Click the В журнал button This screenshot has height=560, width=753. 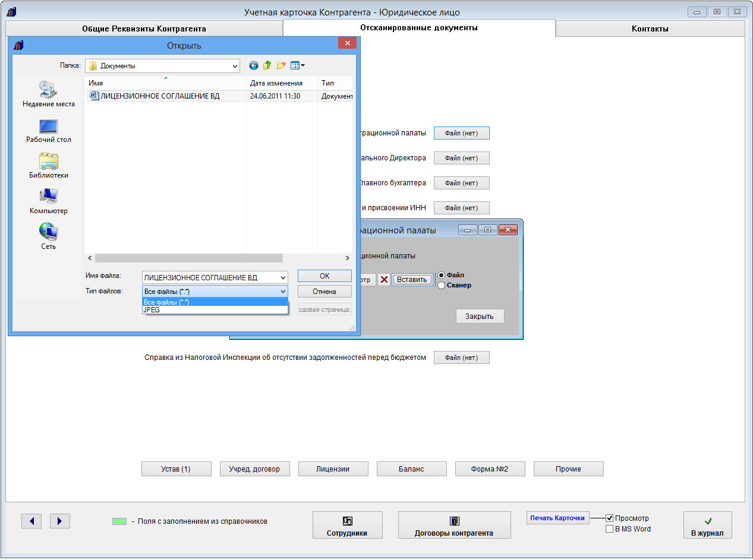(x=707, y=526)
